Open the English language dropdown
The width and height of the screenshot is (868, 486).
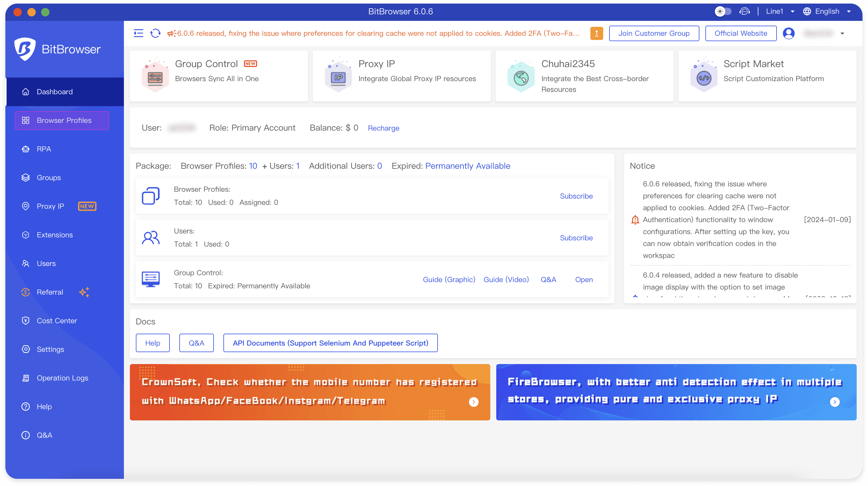pos(827,11)
